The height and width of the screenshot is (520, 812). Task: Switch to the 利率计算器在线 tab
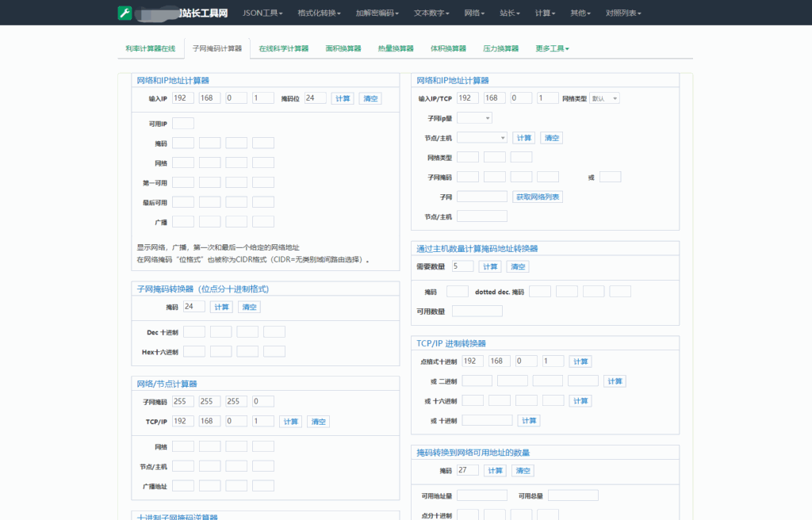pos(150,48)
